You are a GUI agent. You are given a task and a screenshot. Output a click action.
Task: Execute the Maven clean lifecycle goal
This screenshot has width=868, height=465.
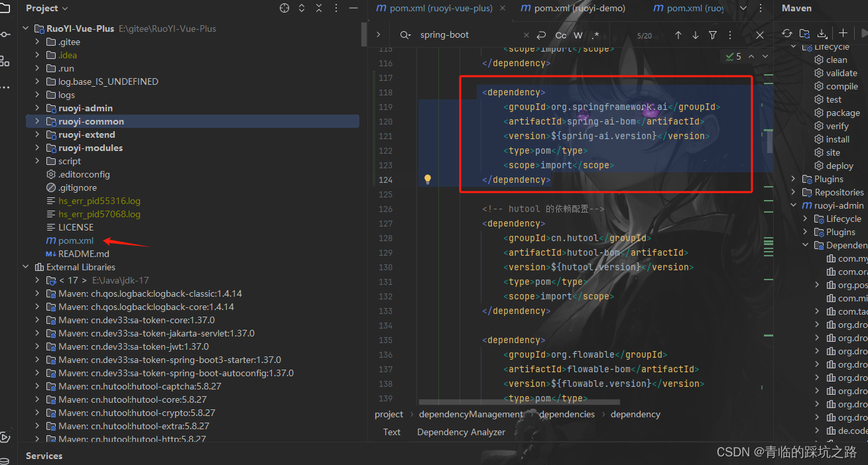[836, 60]
